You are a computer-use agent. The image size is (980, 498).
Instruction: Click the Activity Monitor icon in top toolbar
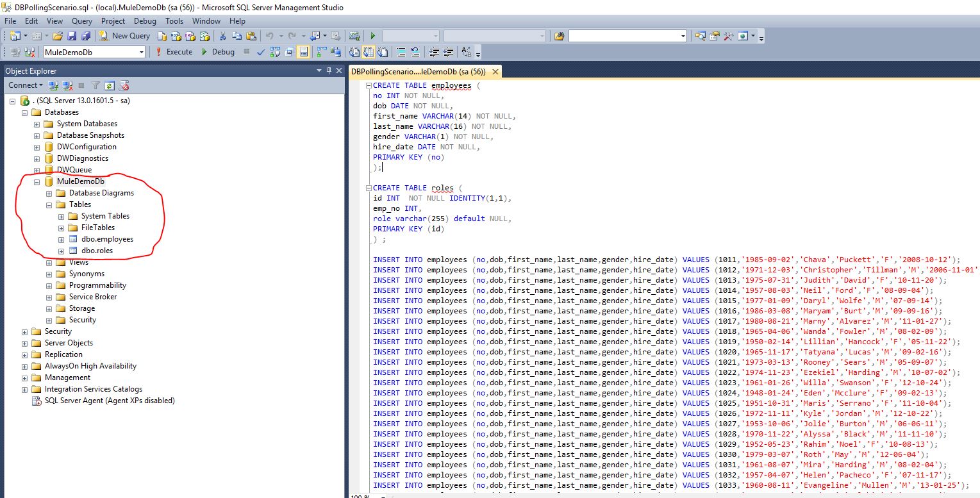coord(354,36)
